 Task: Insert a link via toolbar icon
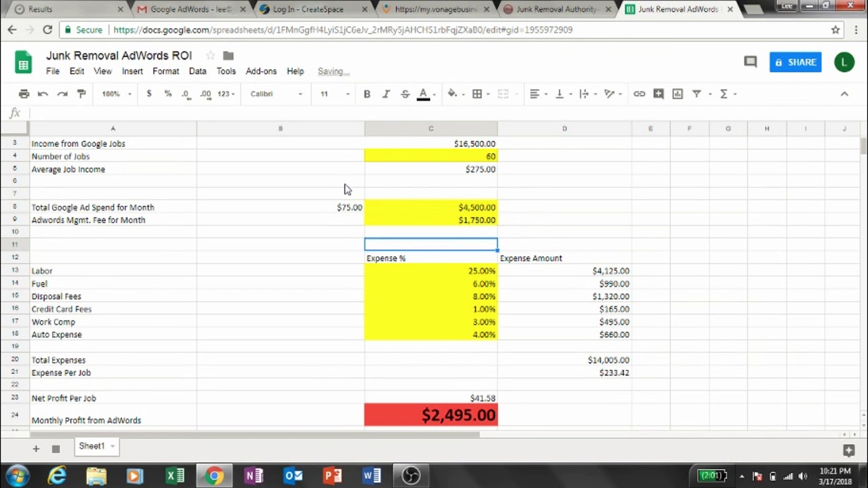coord(639,94)
